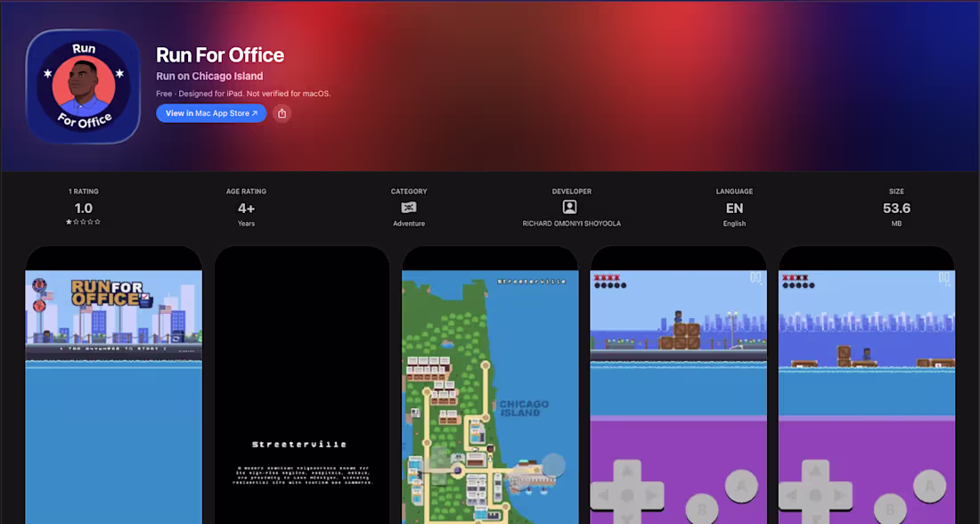Open the Chicago Island map screenshot
The image size is (980, 524).
point(490,385)
